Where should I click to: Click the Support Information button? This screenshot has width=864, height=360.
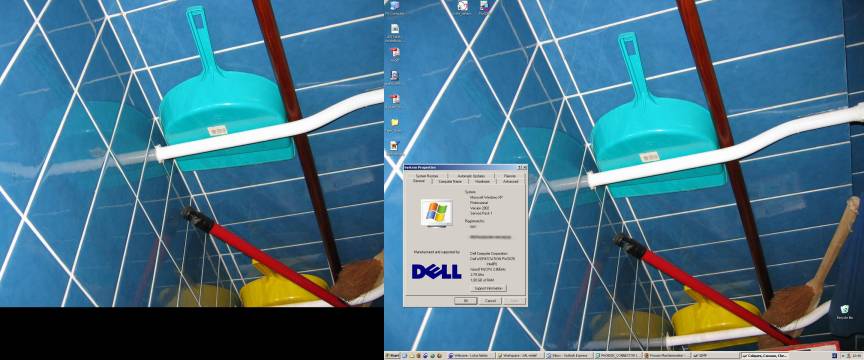pyautogui.click(x=488, y=288)
